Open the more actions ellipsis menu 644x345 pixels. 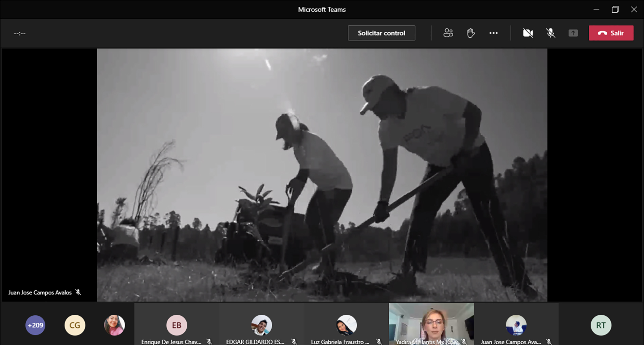(x=493, y=33)
